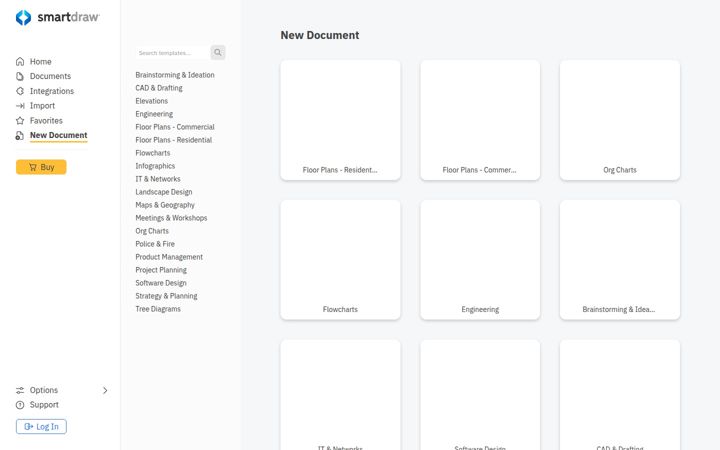Click the Log In button
Screen dimensions: 720x450
[41, 427]
